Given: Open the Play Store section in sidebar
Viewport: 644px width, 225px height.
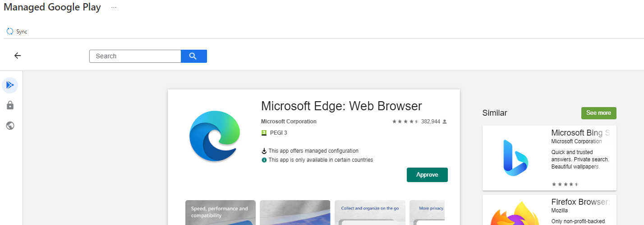Looking at the screenshot, I should coord(10,85).
